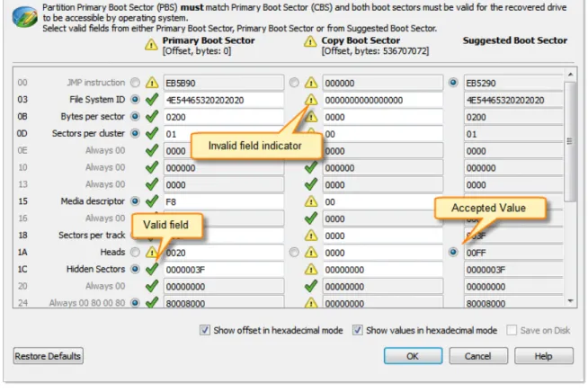Screen dimensions: 588x392
Task: Click primary File System ID value field
Action: pyautogui.click(x=224, y=100)
